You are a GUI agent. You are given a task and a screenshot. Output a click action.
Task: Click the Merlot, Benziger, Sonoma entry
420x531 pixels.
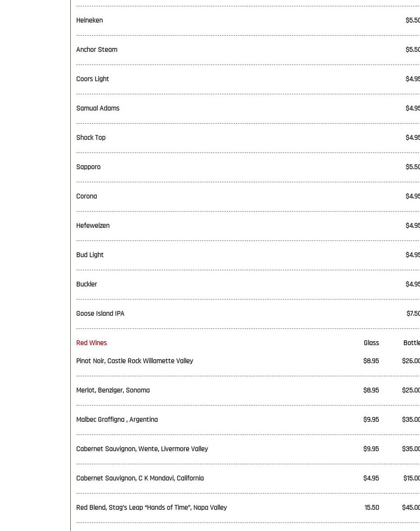point(113,390)
